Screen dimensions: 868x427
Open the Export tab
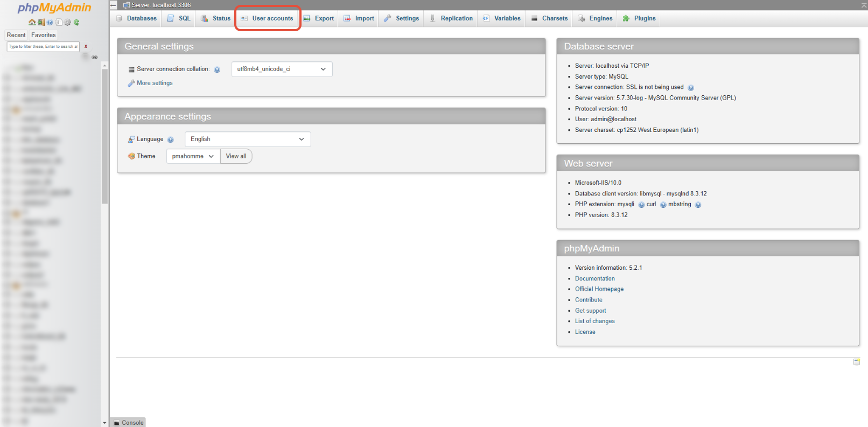318,18
